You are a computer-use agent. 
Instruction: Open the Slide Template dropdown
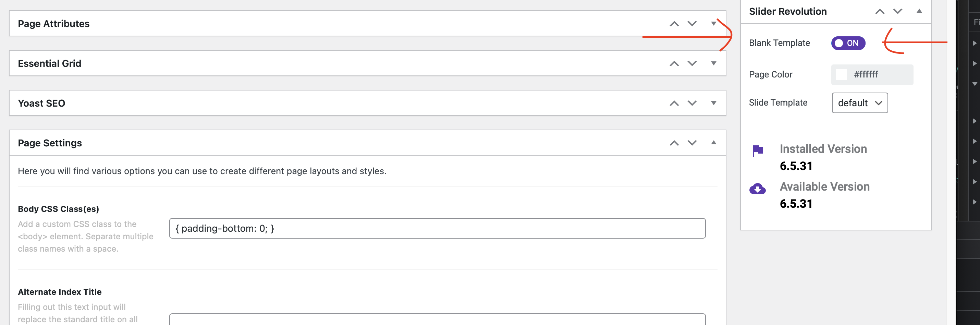point(859,103)
